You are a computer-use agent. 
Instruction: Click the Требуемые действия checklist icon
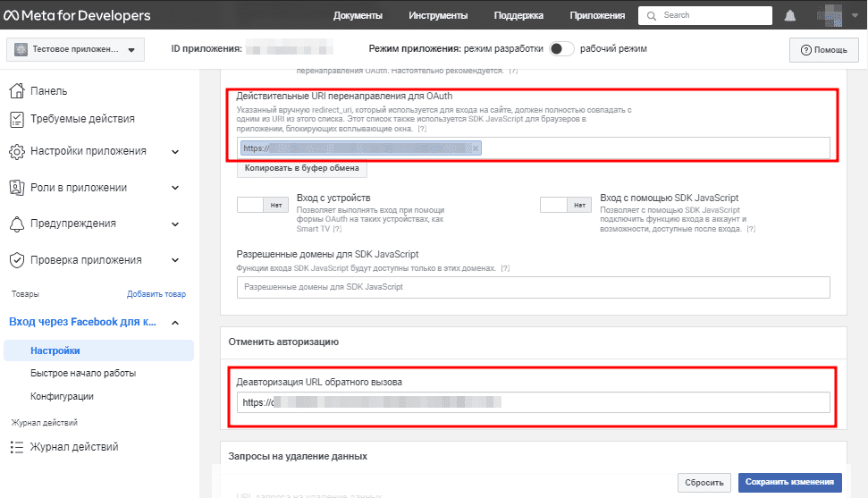pos(17,119)
